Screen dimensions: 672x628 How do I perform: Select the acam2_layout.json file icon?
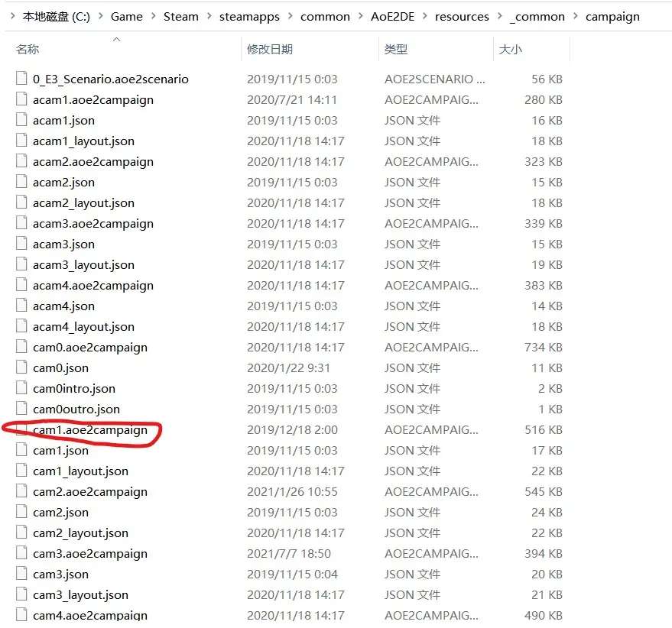(x=21, y=202)
